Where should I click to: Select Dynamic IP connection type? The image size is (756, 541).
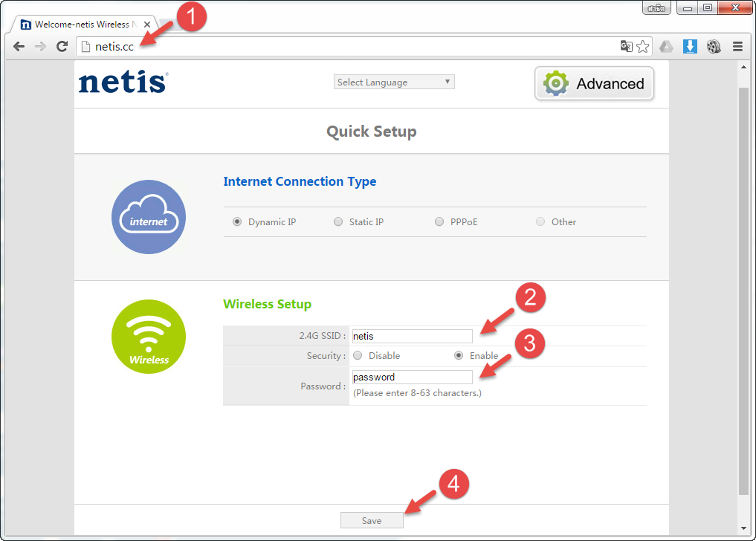237,221
